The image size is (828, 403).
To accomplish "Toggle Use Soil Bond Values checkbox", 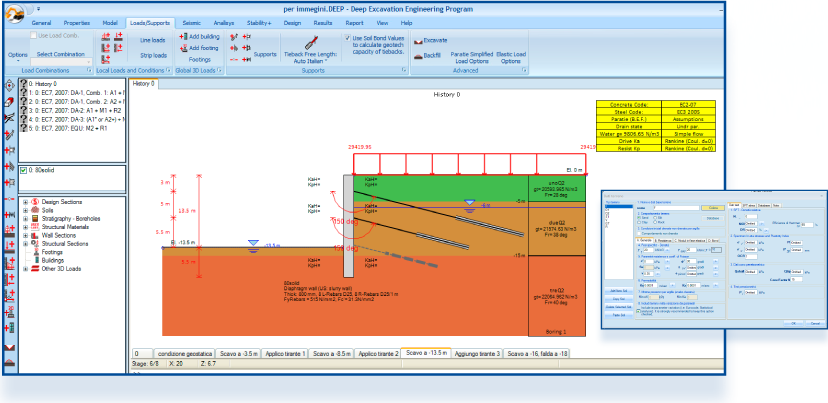I will pyautogui.click(x=347, y=38).
